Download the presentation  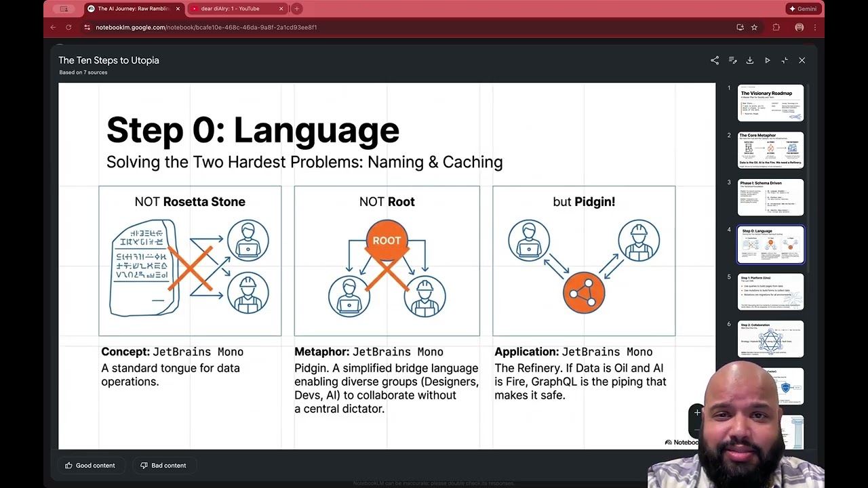pos(750,60)
